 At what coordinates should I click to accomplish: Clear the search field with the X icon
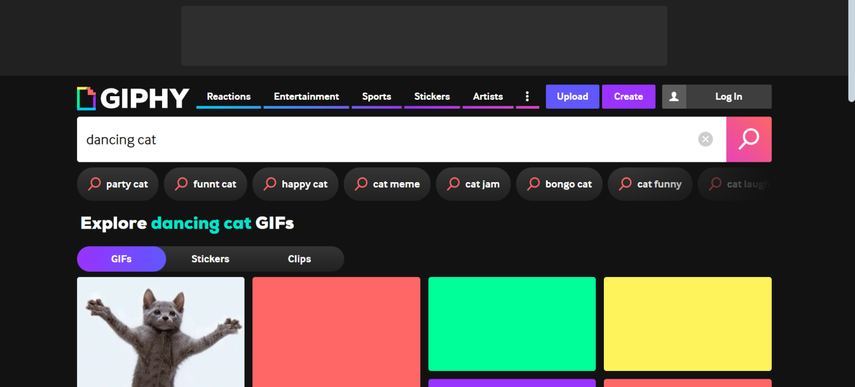(x=706, y=140)
